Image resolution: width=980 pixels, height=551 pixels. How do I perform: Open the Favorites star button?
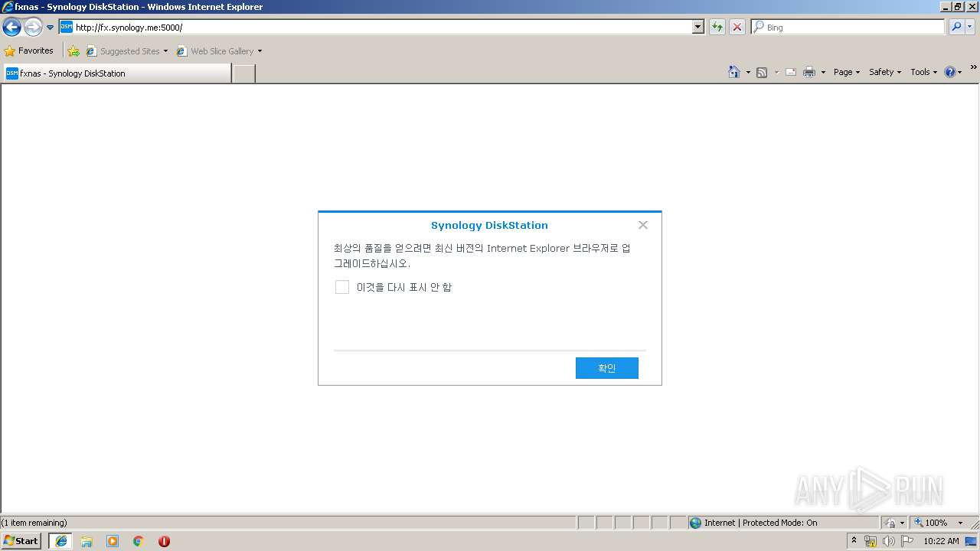click(x=29, y=51)
